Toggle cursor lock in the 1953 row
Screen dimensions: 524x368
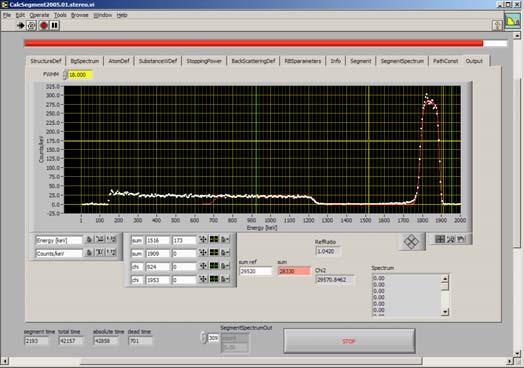(225, 279)
